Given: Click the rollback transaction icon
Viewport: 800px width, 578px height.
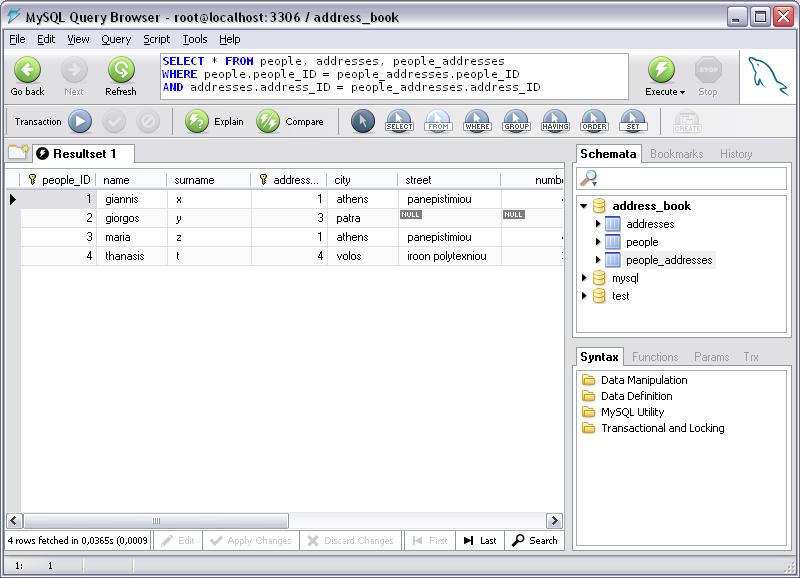Looking at the screenshot, I should tap(148, 121).
